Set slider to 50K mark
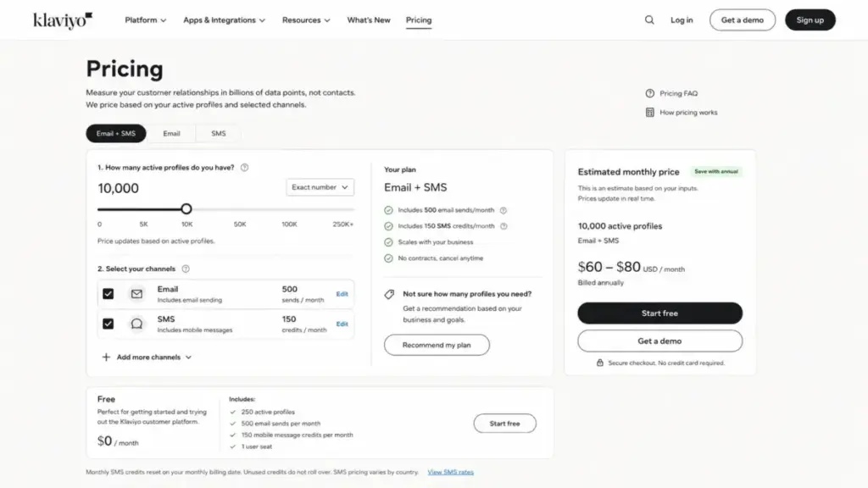This screenshot has height=488, width=868. pyautogui.click(x=240, y=209)
